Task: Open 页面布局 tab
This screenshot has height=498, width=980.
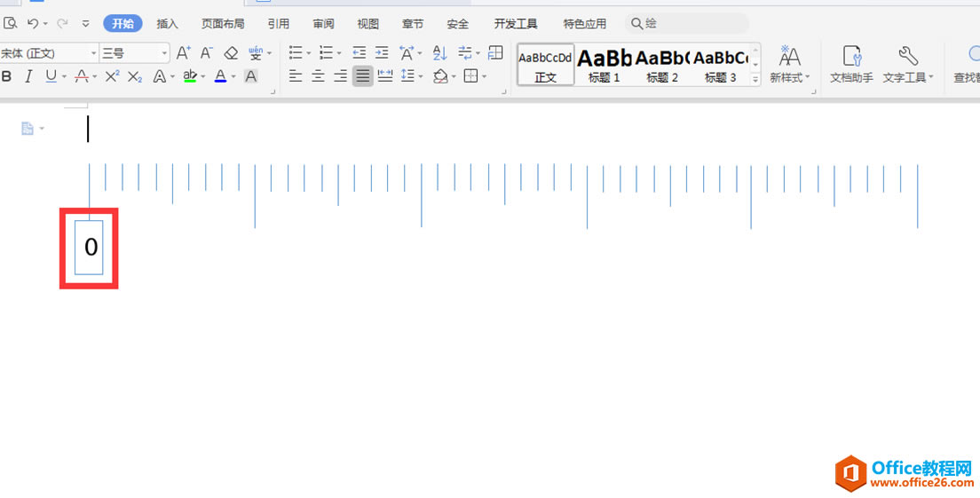Action: 223,24
